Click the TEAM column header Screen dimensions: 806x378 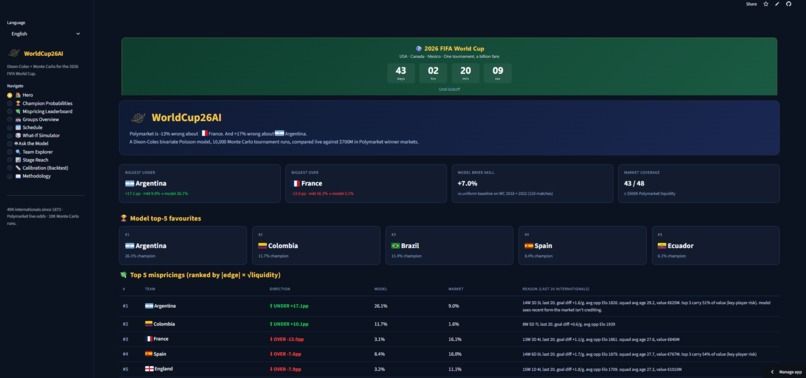(150, 289)
